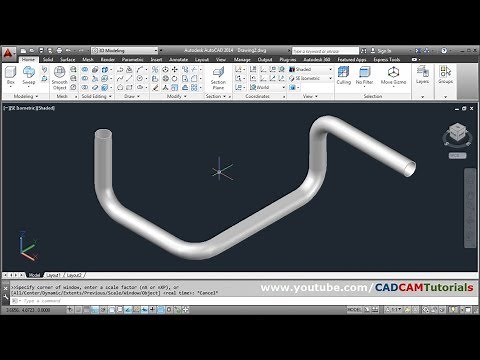The height and width of the screenshot is (360, 480).
Task: Click the Help question mark icon
Action: point(444,51)
